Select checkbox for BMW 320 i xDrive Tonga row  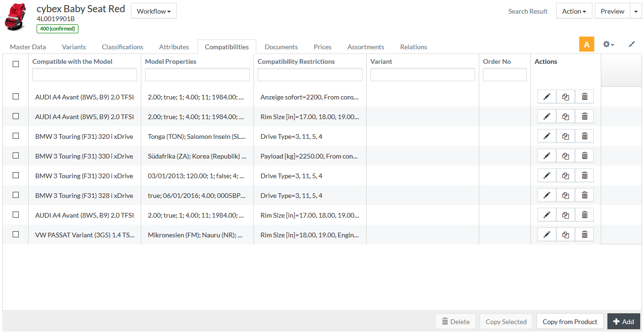pos(15,136)
